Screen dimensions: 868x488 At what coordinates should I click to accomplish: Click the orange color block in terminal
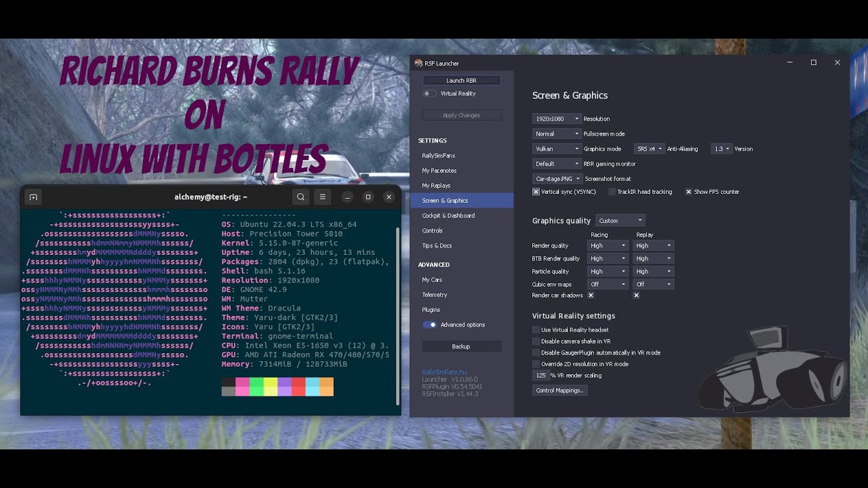point(326,386)
